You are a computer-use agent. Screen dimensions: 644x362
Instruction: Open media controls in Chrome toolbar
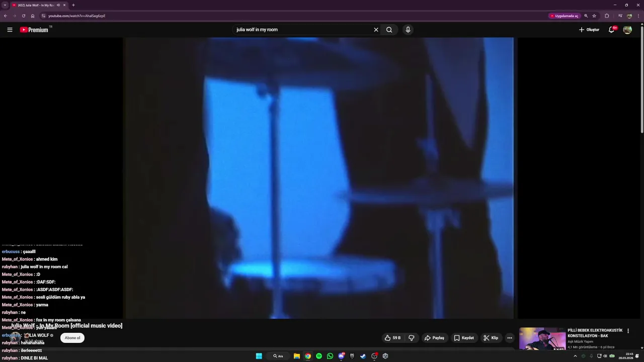pos(620,16)
